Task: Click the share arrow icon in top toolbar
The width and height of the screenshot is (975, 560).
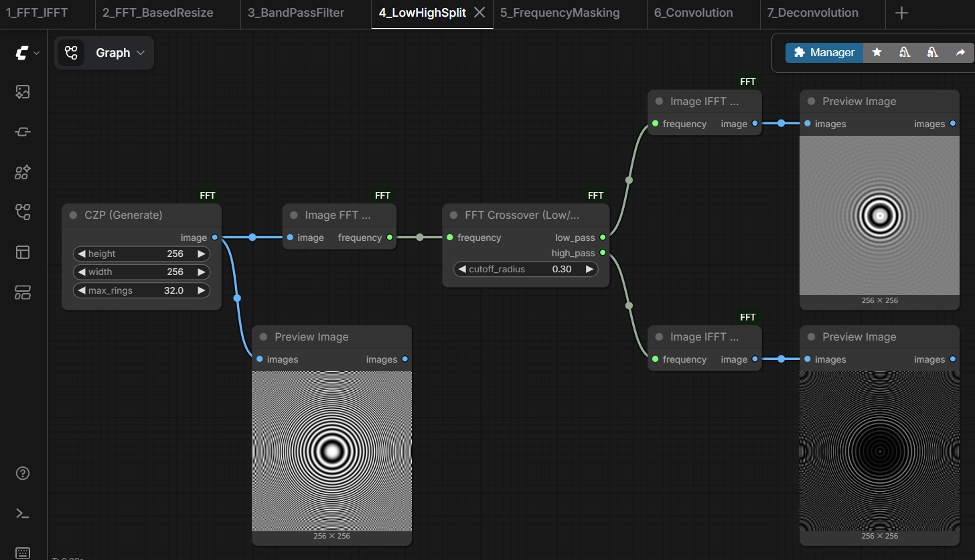Action: (960, 52)
